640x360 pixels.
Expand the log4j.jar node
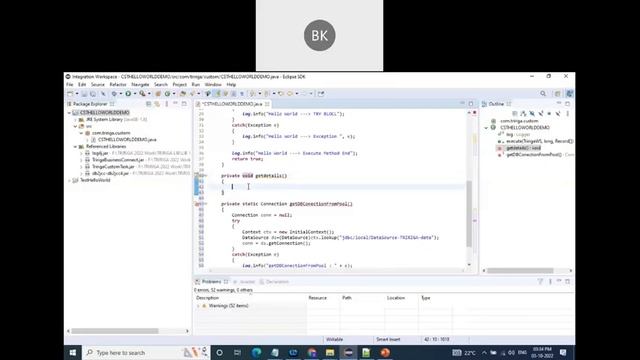click(x=81, y=153)
